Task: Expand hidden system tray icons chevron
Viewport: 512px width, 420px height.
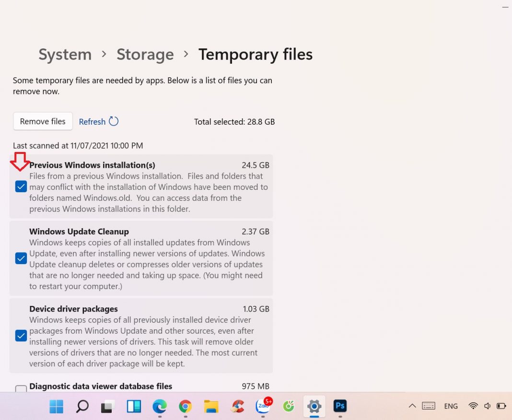Action: point(412,406)
